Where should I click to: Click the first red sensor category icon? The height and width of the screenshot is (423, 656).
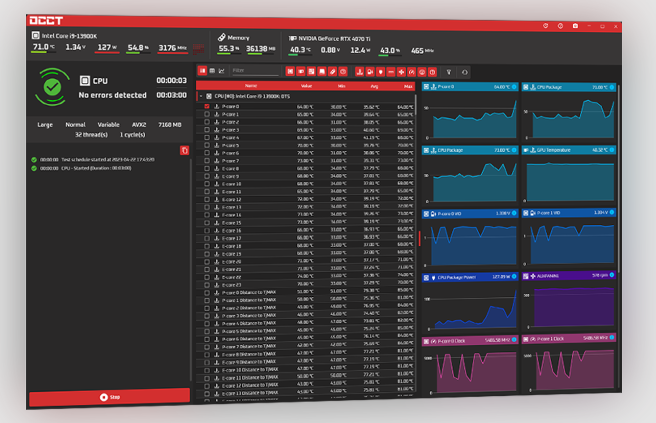(290, 72)
